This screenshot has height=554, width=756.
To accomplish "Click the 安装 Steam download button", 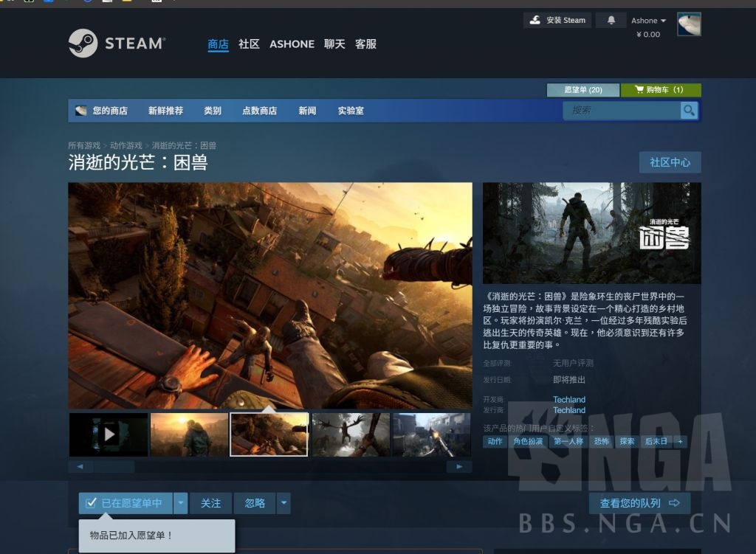I will (x=557, y=20).
